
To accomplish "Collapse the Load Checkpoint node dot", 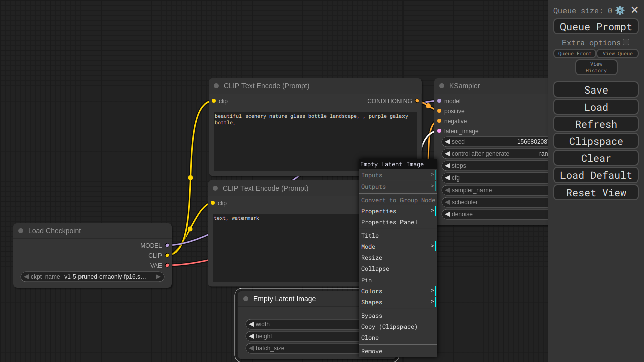I will (21, 231).
